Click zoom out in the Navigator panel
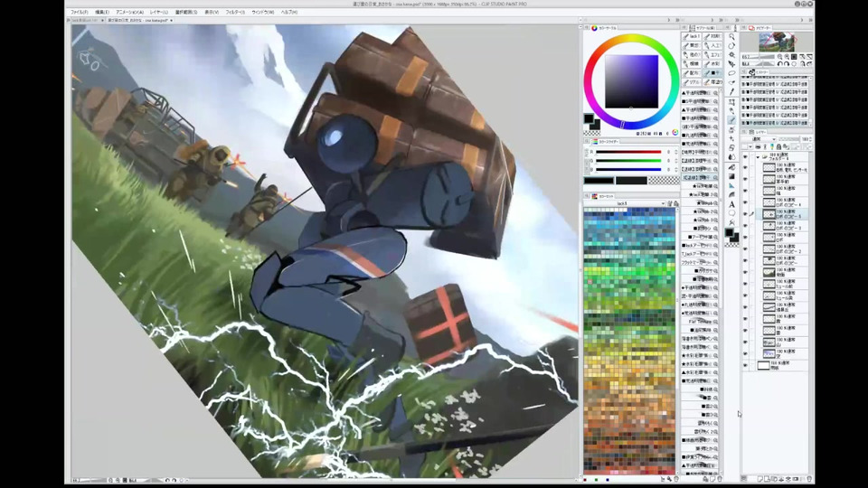 (780, 56)
